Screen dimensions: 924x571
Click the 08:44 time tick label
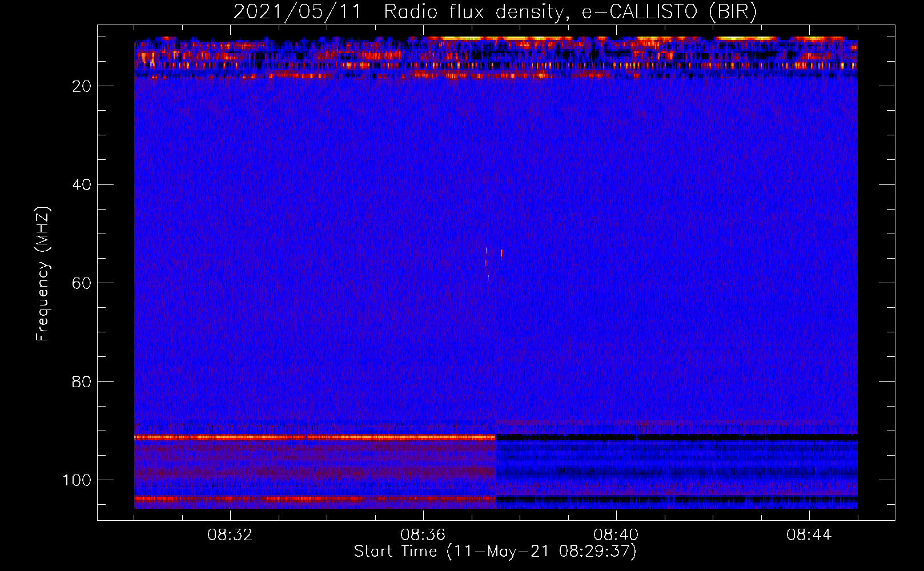coord(809,535)
